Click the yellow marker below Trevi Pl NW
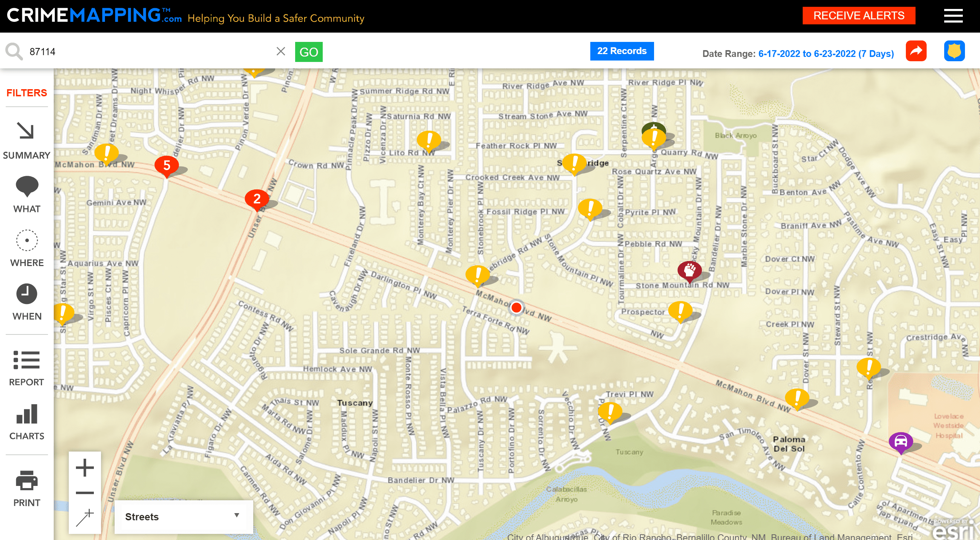 pyautogui.click(x=610, y=412)
